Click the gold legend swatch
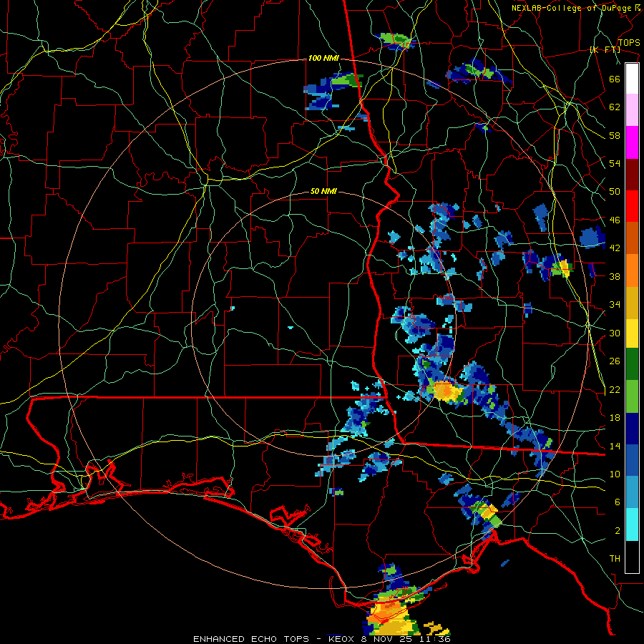 pyautogui.click(x=632, y=303)
